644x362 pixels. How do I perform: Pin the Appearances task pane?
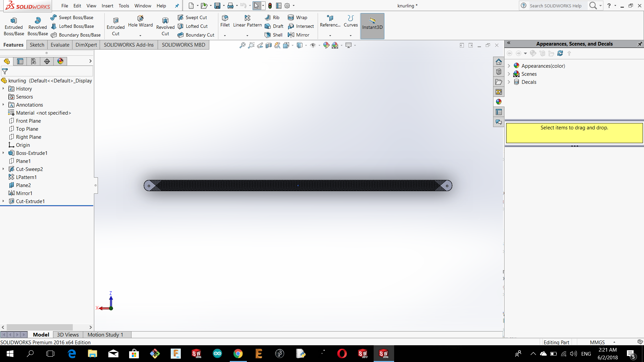640,44
